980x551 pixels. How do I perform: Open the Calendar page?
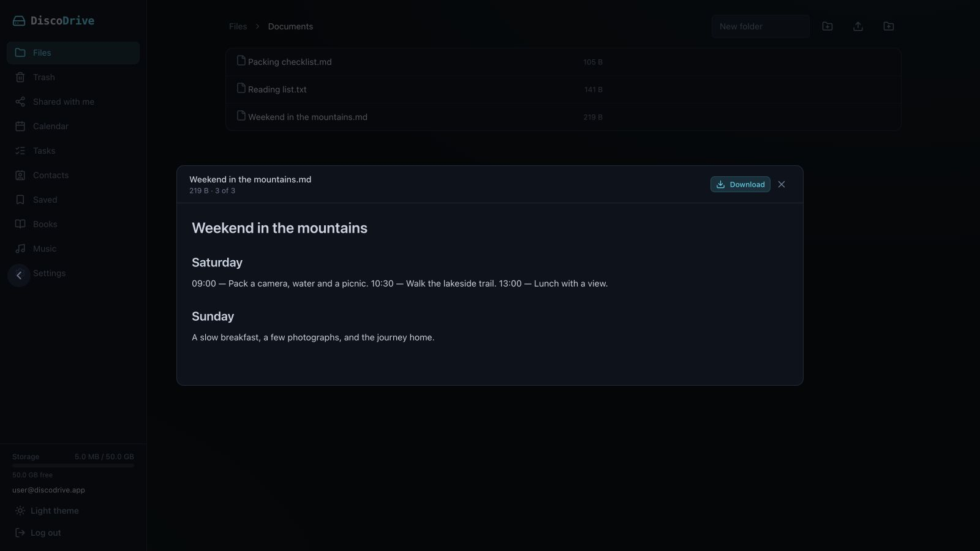(x=73, y=126)
